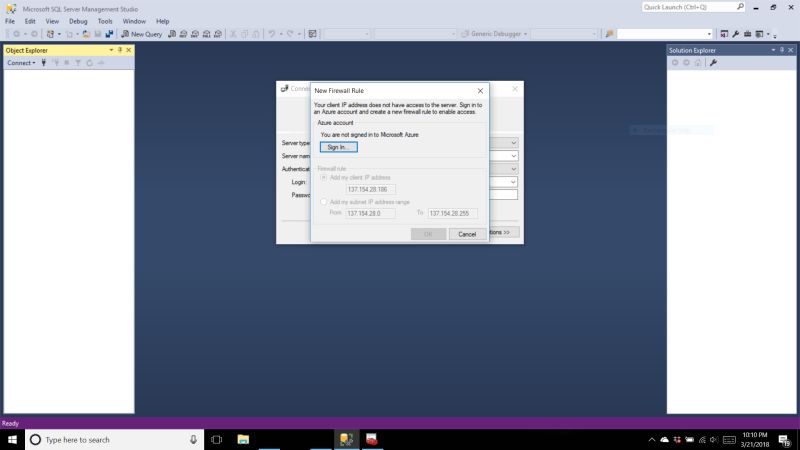Image resolution: width=800 pixels, height=450 pixels.
Task: Click the Home icon in Solution Explorer
Action: [698, 63]
